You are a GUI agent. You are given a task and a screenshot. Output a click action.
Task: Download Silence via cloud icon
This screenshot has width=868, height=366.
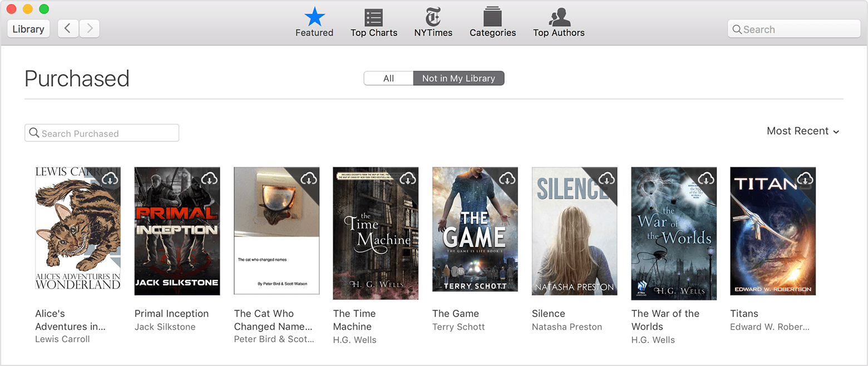[x=606, y=178]
